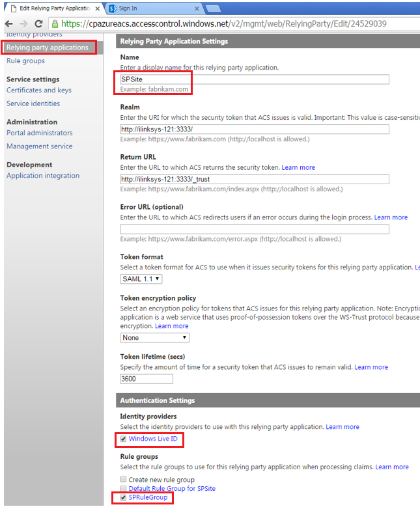Viewport: 420px width, 509px height.
Task: Click the Name field containing SPSite
Action: tap(255, 79)
